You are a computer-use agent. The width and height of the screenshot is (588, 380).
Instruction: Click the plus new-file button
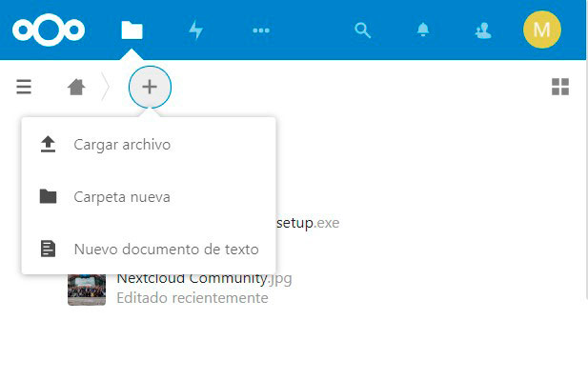click(x=150, y=87)
